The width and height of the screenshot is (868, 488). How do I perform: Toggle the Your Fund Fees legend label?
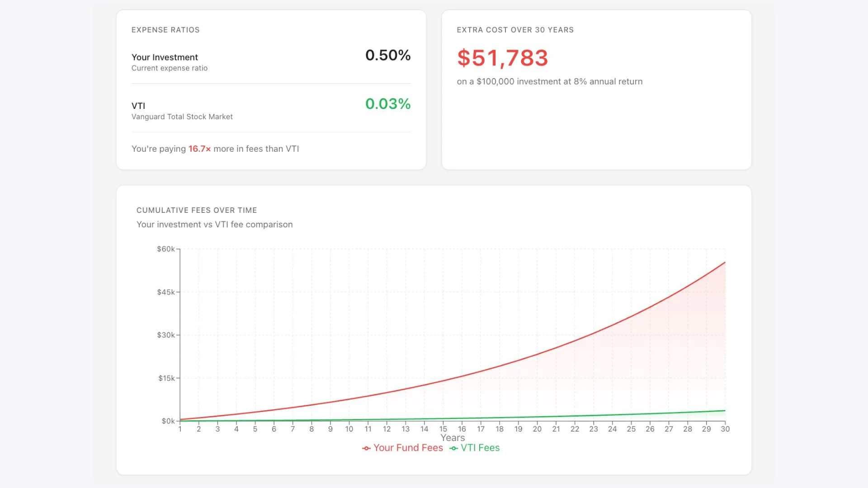click(408, 448)
